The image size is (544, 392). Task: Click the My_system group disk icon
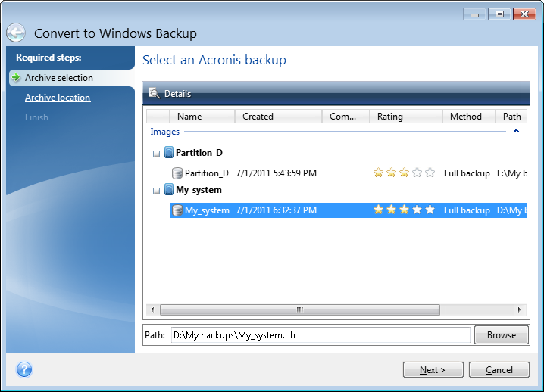[169, 190]
